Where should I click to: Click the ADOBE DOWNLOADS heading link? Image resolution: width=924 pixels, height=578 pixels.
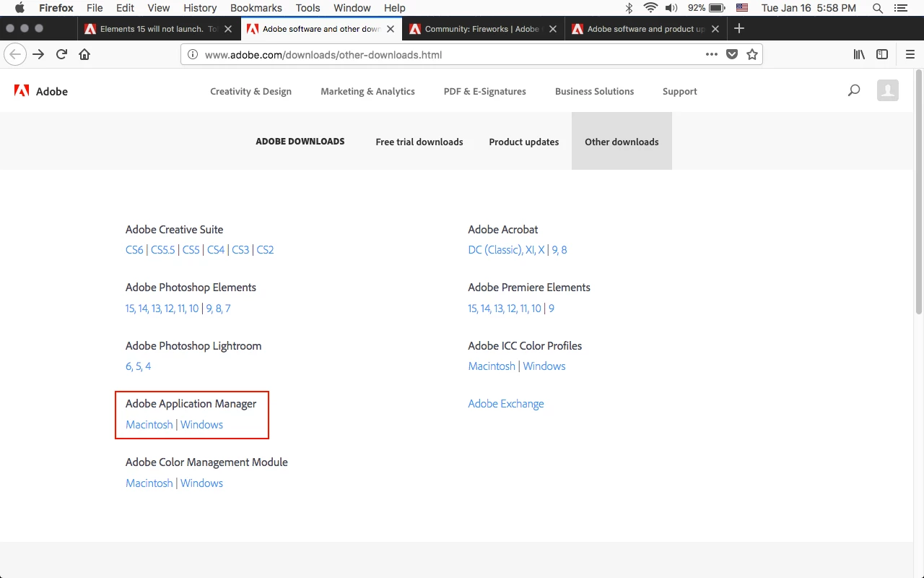(x=300, y=142)
